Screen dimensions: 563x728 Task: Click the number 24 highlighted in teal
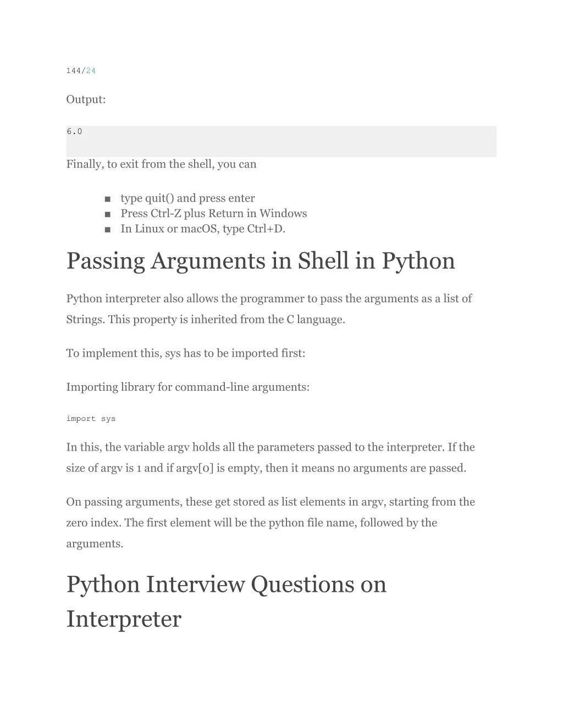91,71
